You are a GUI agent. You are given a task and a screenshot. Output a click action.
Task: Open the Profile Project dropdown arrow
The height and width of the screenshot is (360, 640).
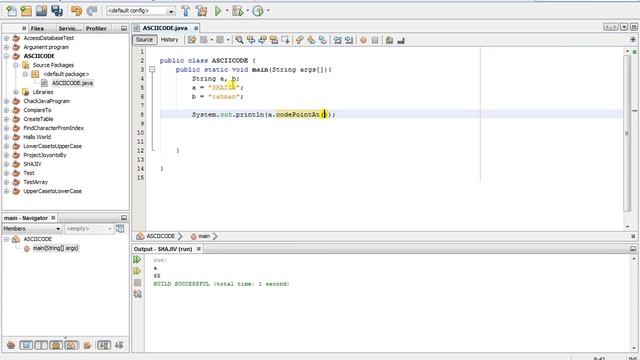click(x=268, y=11)
